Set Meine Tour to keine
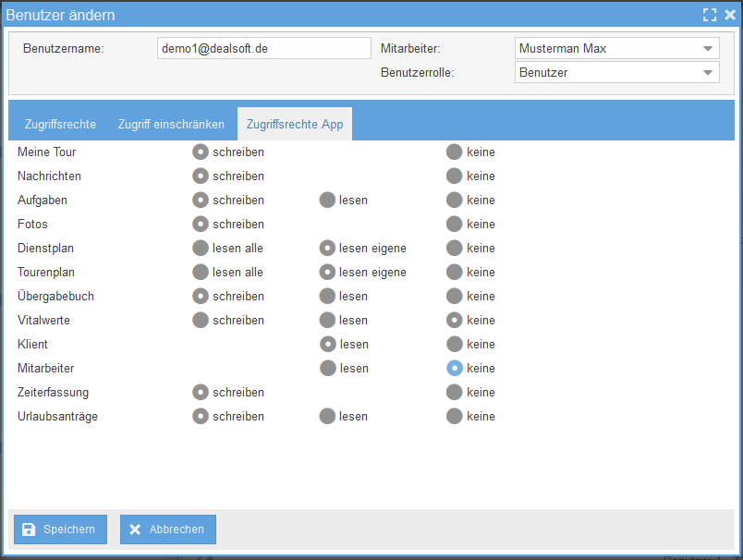743x560 pixels. coord(454,152)
